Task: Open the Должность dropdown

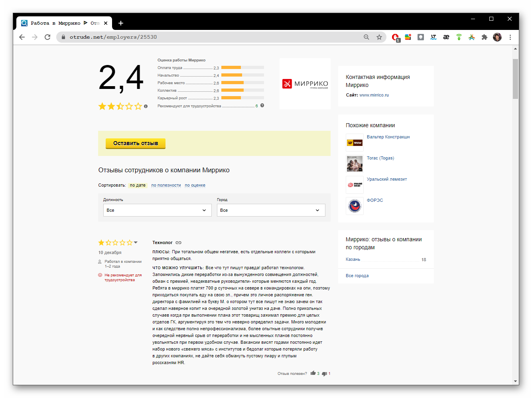Action: 158,210
